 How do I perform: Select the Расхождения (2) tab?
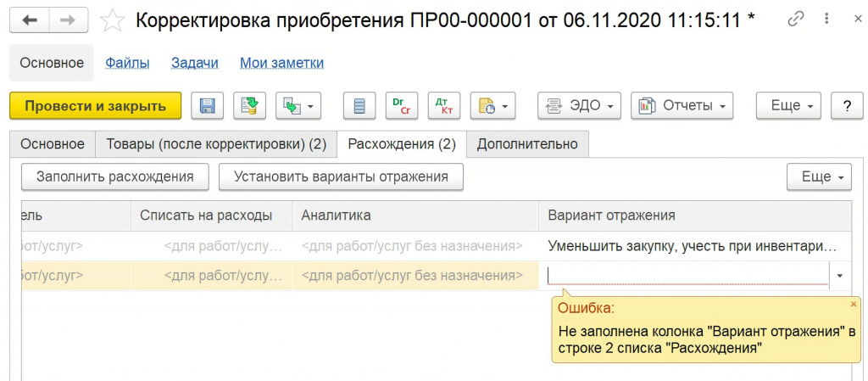point(402,144)
